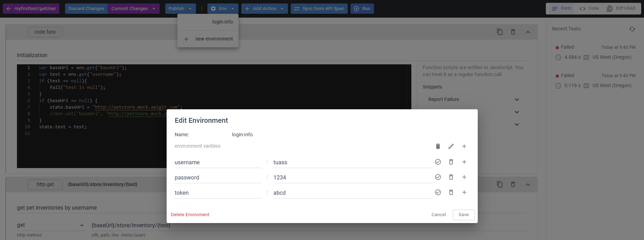This screenshot has height=240, width=644.
Task: Collapse the code.func panel
Action: point(528,32)
